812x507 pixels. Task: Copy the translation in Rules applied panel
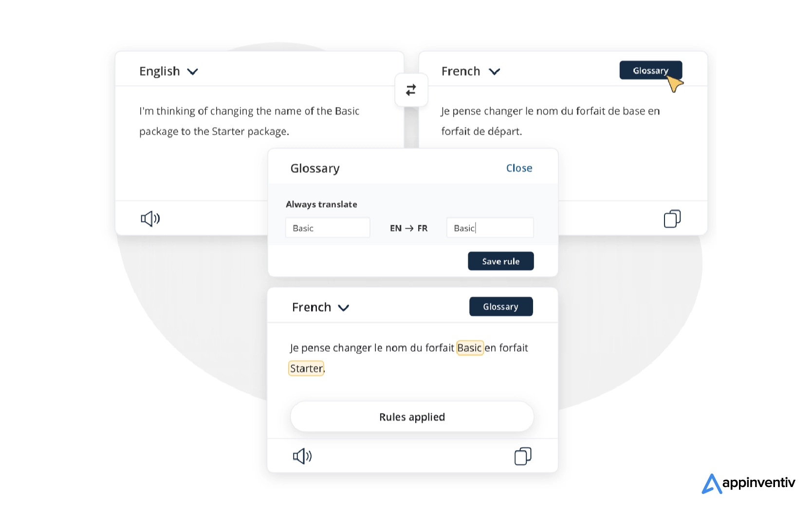pyautogui.click(x=522, y=456)
